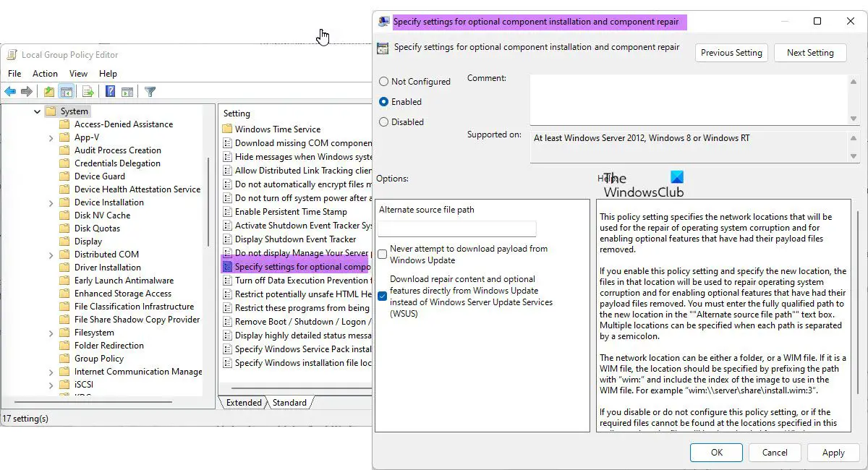Click the folder icon beside Credentials Delegation
Image resolution: width=868 pixels, height=470 pixels.
65,163
